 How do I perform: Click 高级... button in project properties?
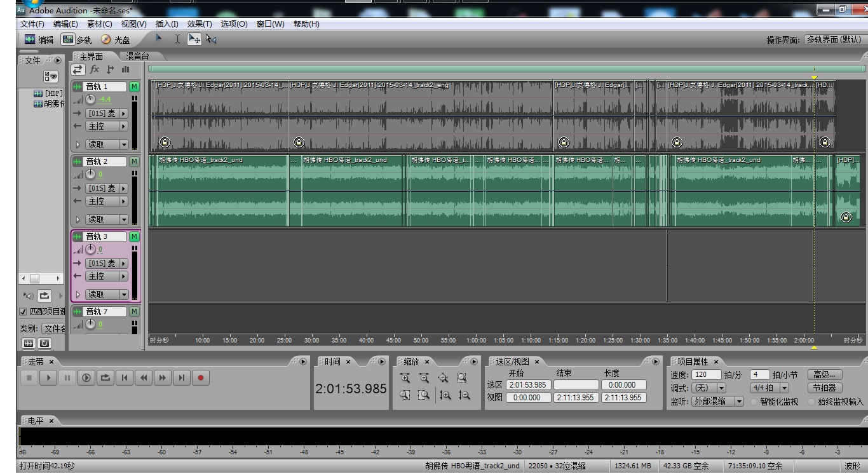click(825, 375)
